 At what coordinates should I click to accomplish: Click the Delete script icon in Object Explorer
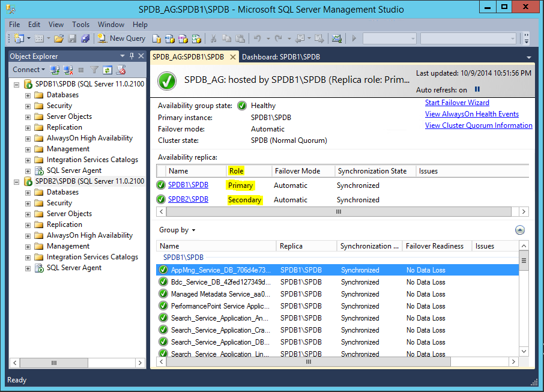tap(121, 70)
